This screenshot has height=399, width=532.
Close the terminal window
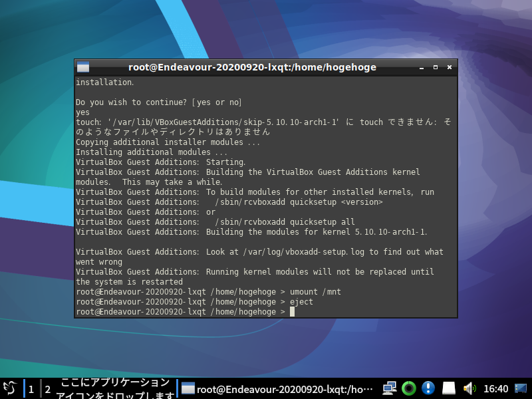click(450, 68)
